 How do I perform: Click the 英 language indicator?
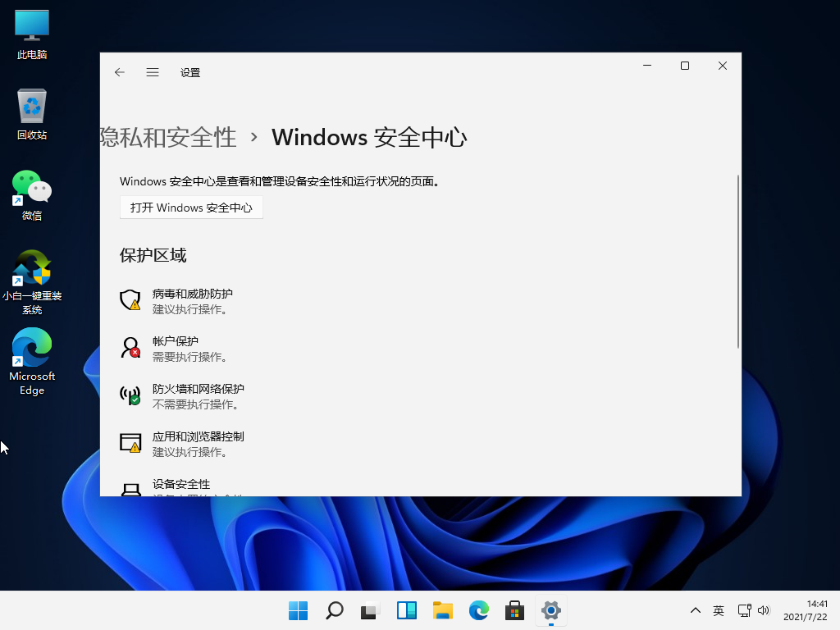[719, 610]
